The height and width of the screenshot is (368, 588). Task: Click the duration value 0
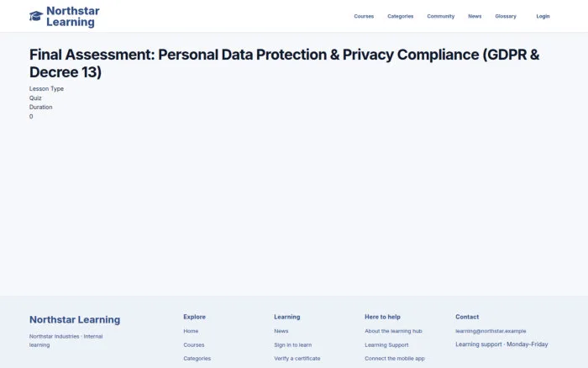click(31, 116)
